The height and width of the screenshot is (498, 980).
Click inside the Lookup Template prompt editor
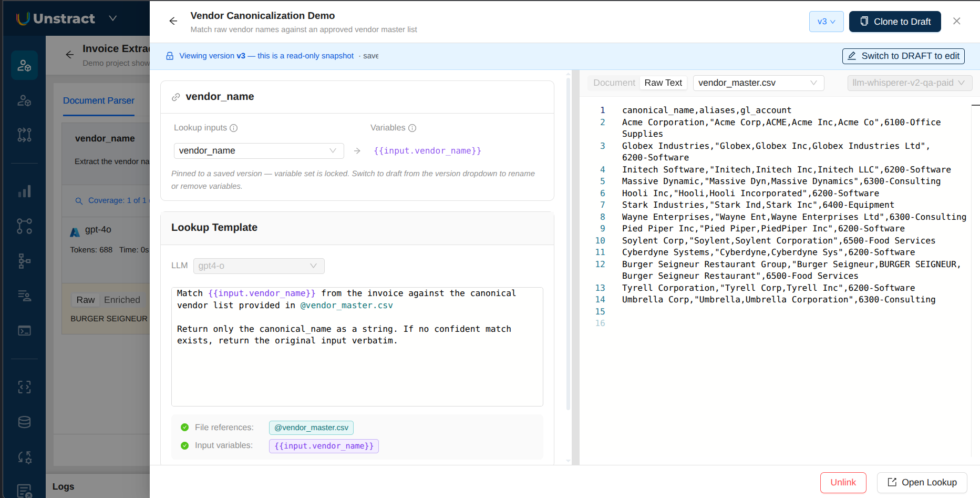(x=357, y=347)
